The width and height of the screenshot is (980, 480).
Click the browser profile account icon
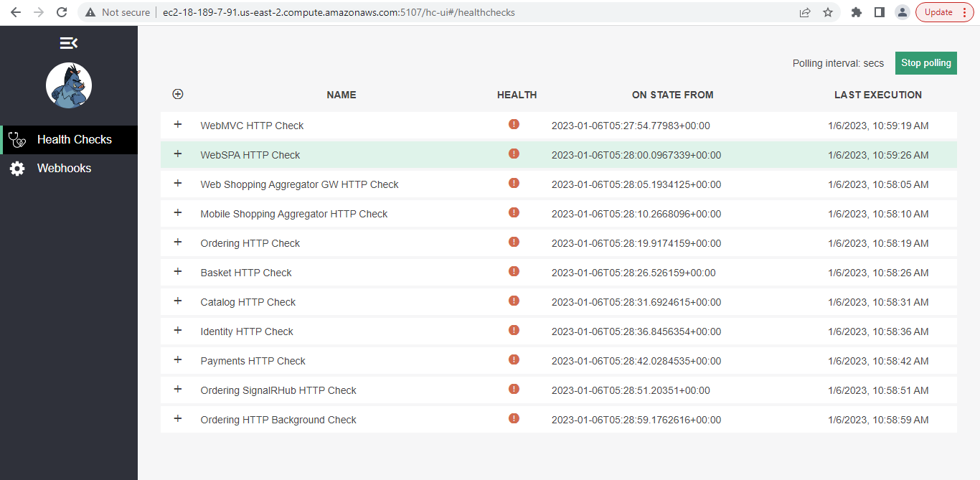pyautogui.click(x=902, y=11)
